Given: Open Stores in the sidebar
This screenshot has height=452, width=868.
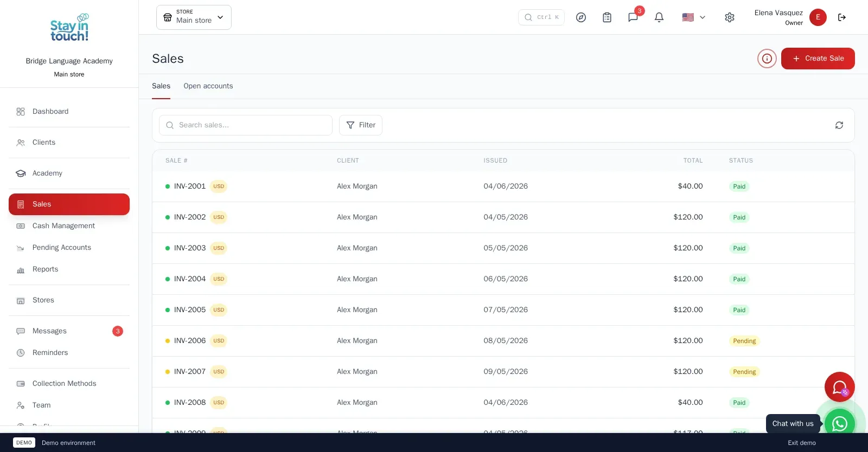Looking at the screenshot, I should 69,300.
